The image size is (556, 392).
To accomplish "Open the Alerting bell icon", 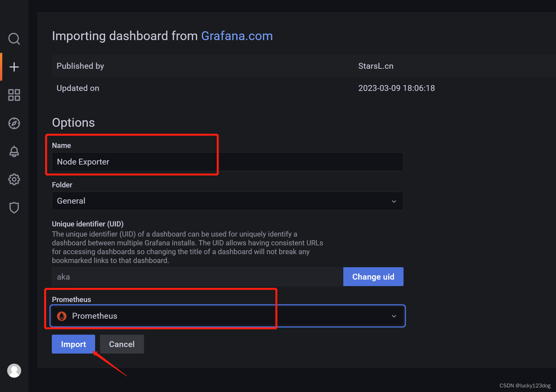I will tap(14, 152).
